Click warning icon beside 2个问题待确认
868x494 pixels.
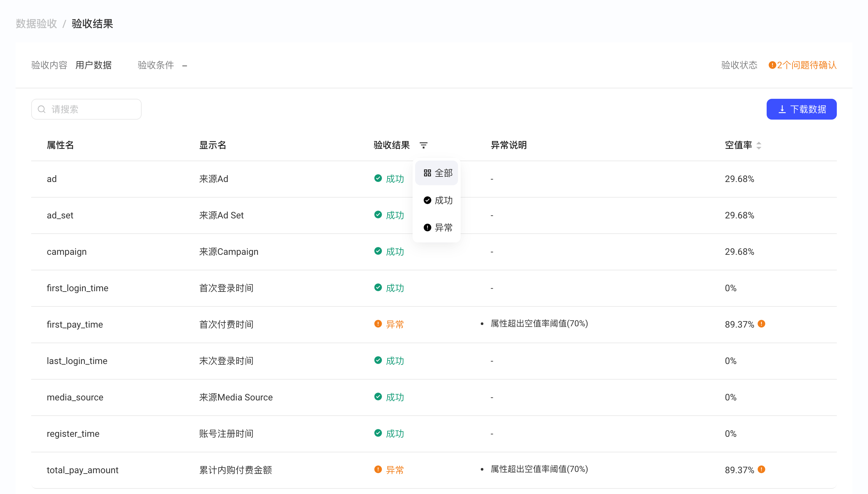[x=772, y=65]
